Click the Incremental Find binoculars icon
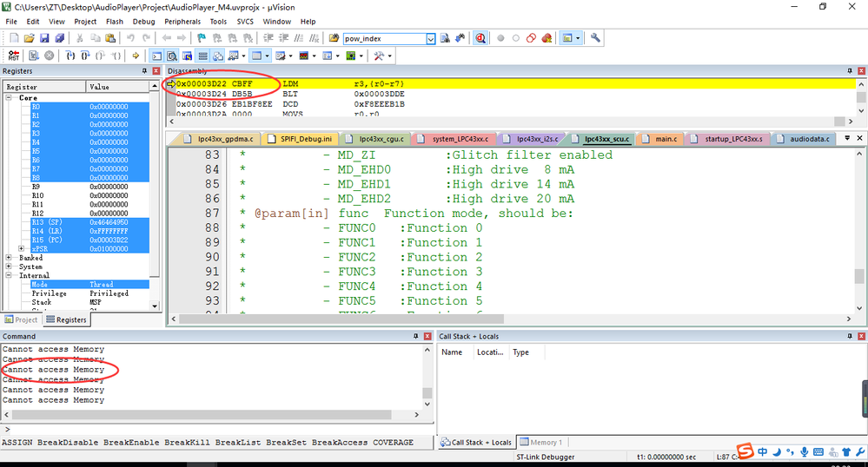This screenshot has height=467, width=868. 460,38
